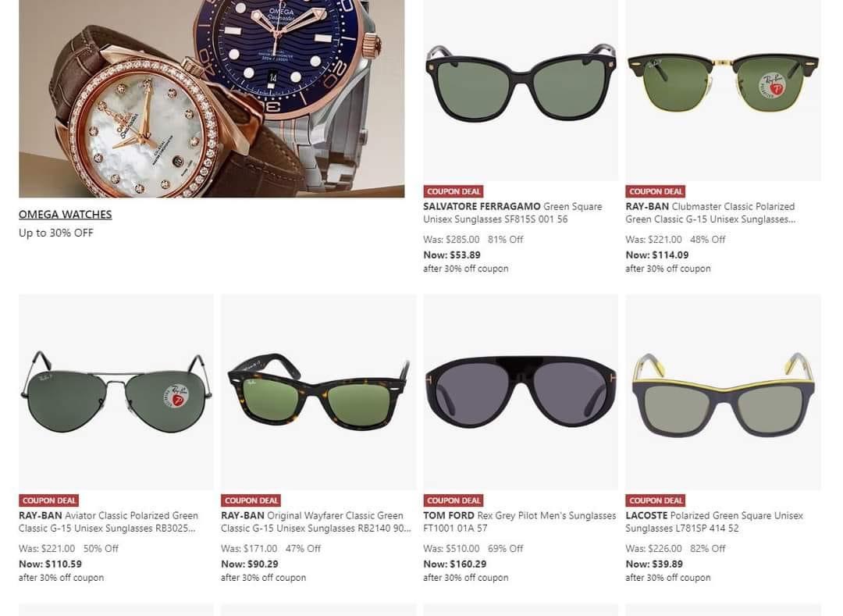Click the Coupon Deal badge on the Tom Ford item
Screen dimensions: 843x616
(454, 500)
